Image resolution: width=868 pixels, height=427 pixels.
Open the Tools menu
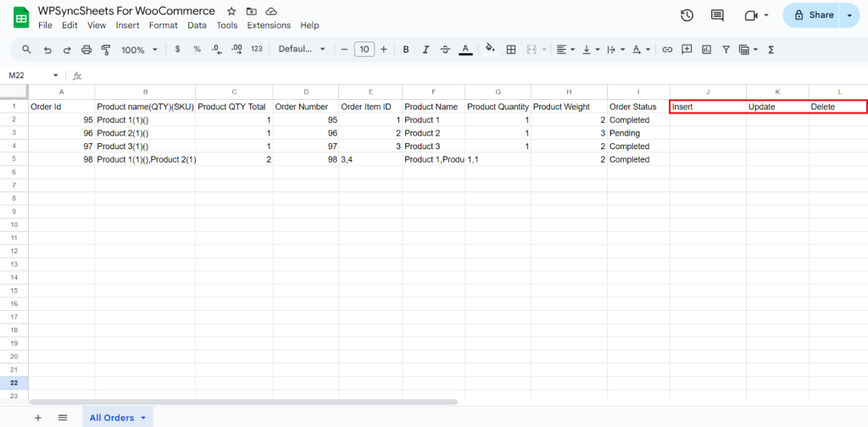pos(227,25)
